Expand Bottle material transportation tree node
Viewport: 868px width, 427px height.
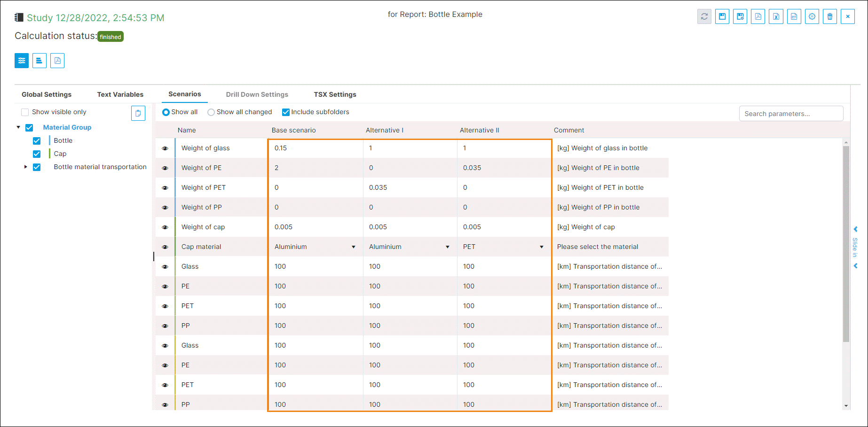tap(26, 167)
